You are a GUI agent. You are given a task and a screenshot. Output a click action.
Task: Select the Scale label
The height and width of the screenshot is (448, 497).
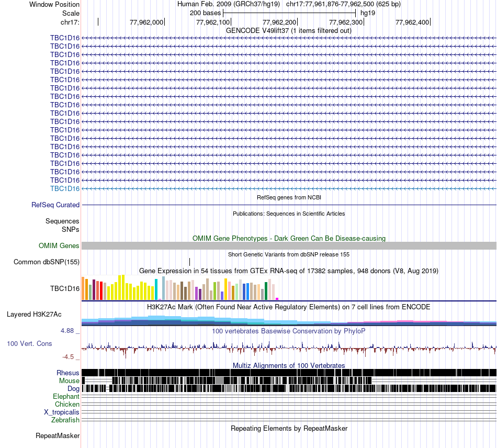[71, 13]
